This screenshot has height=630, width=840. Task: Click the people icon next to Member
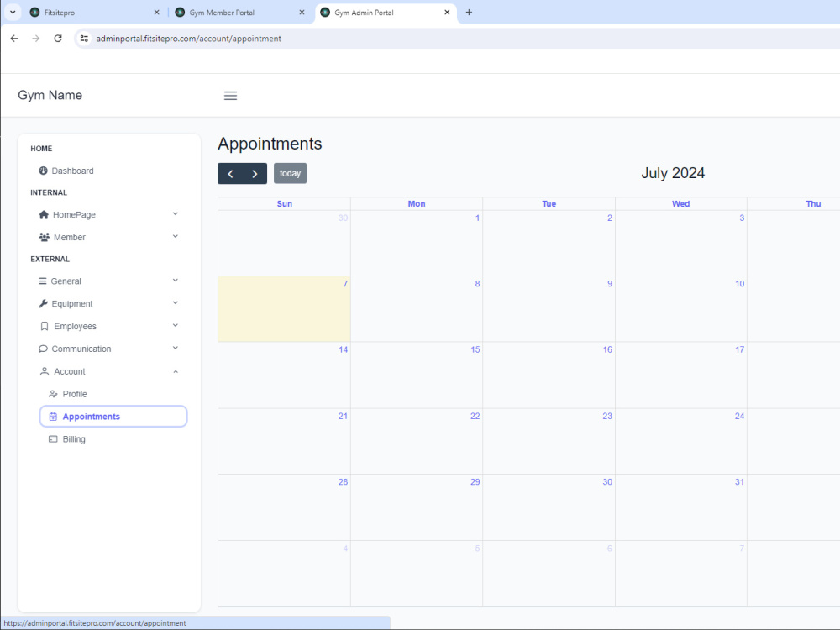[44, 237]
